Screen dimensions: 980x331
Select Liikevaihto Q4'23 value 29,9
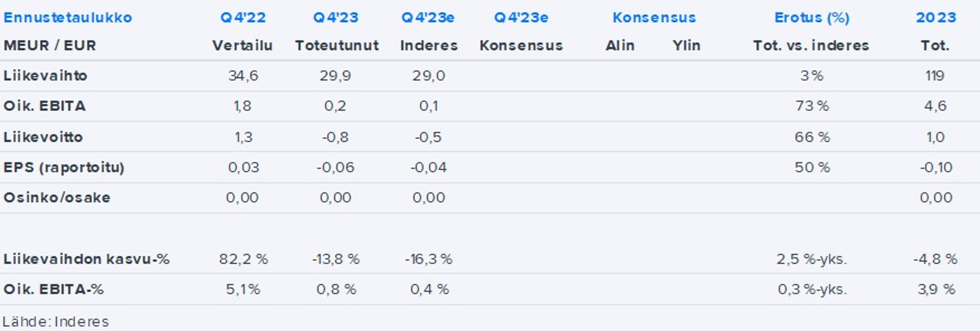tap(335, 76)
